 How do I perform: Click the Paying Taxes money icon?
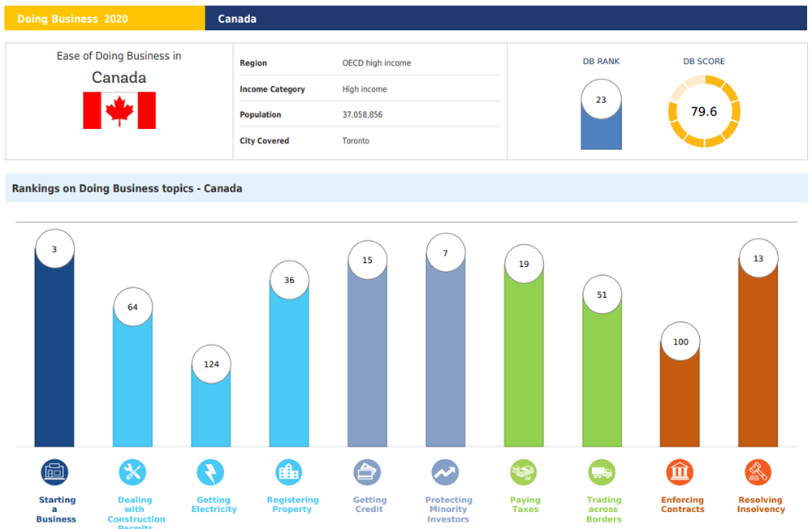click(x=523, y=471)
